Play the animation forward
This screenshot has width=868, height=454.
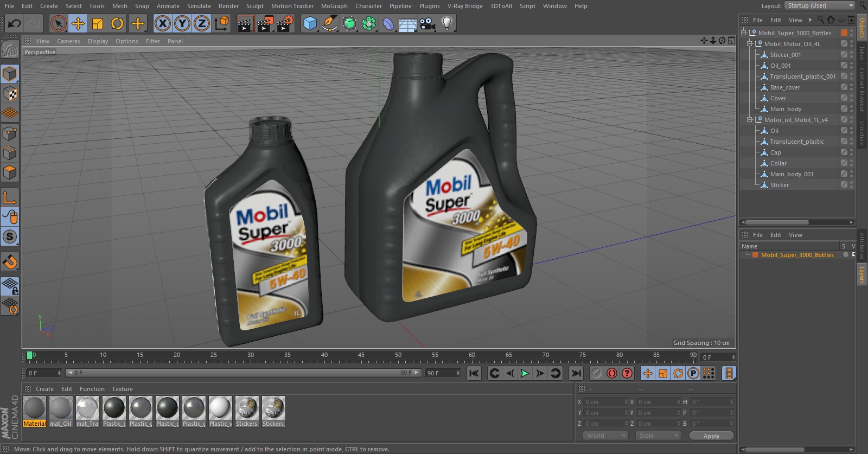pyautogui.click(x=525, y=373)
